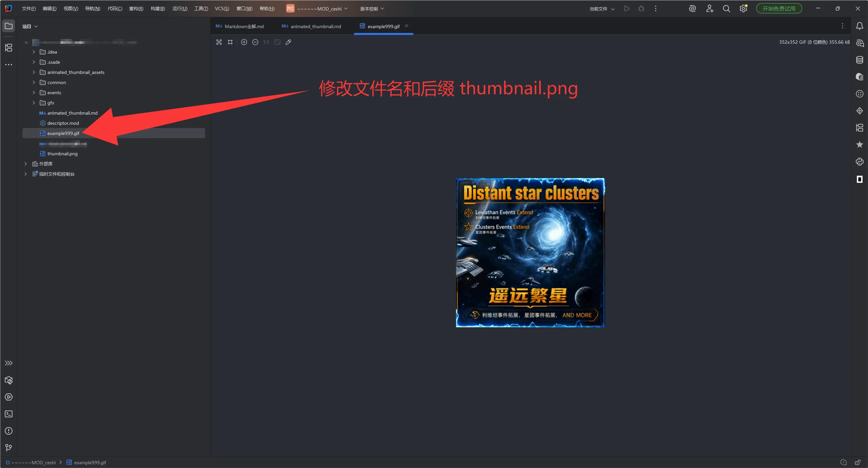
Task: Expand the 外部库 node
Action: (25, 164)
